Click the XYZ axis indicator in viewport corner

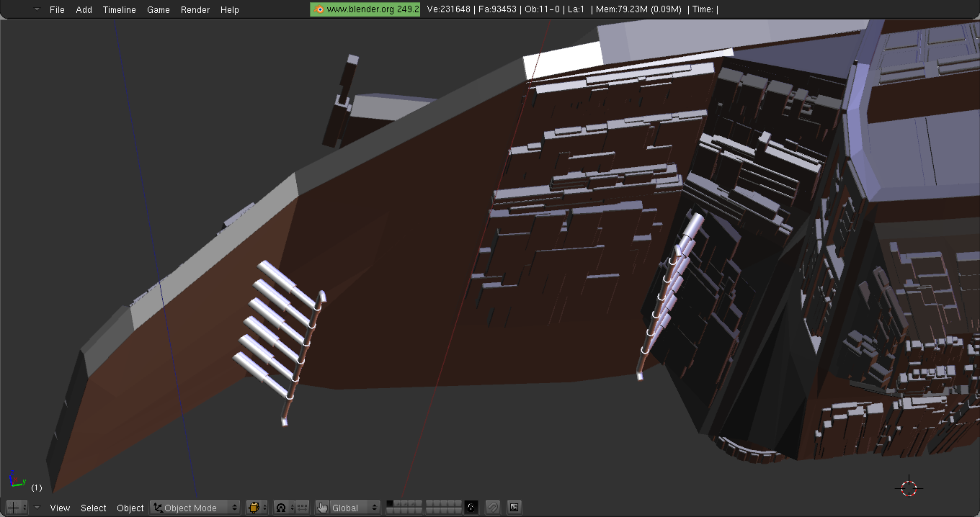pyautogui.click(x=16, y=479)
